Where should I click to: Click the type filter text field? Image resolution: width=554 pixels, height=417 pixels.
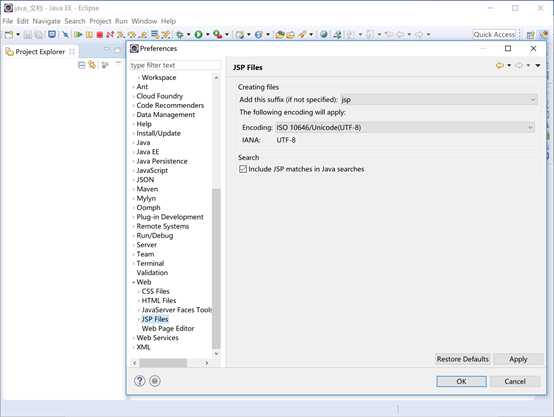pyautogui.click(x=175, y=65)
